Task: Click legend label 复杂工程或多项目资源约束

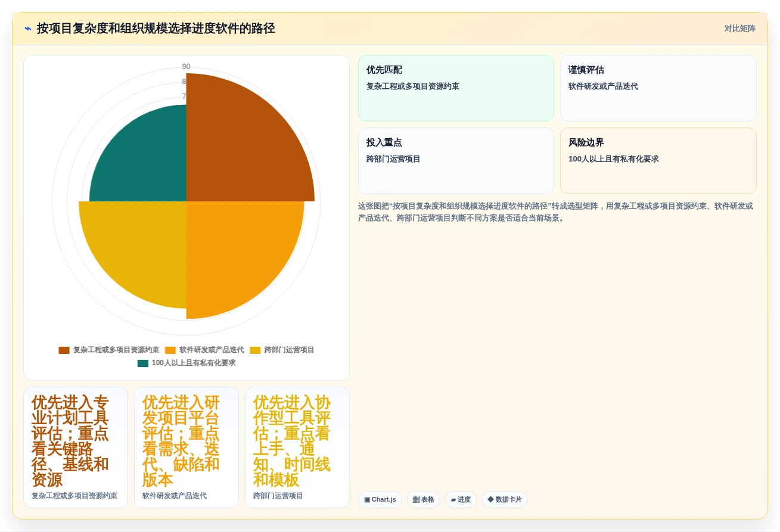Action: (x=116, y=350)
